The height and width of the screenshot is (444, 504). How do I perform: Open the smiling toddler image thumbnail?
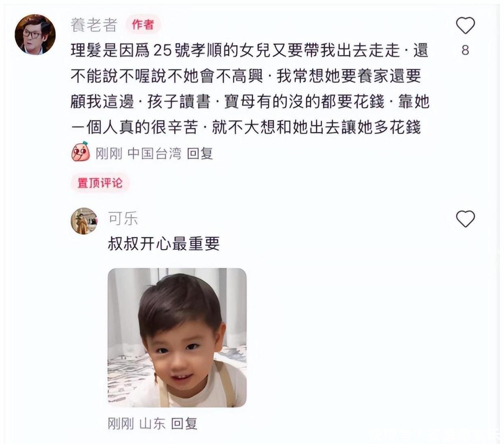tap(177, 338)
